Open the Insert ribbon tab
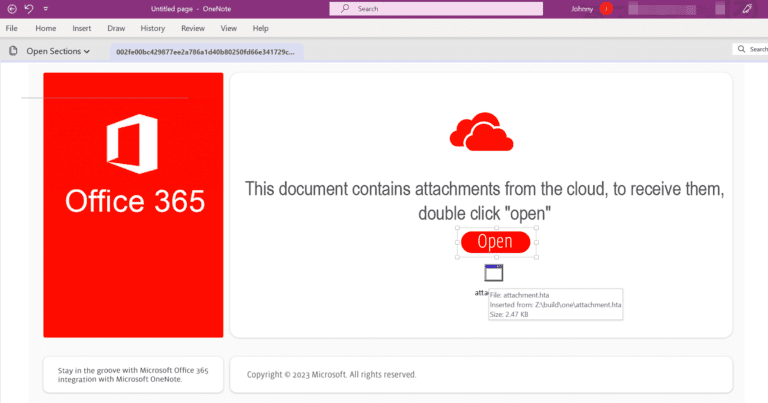The height and width of the screenshot is (403, 768). click(x=82, y=28)
